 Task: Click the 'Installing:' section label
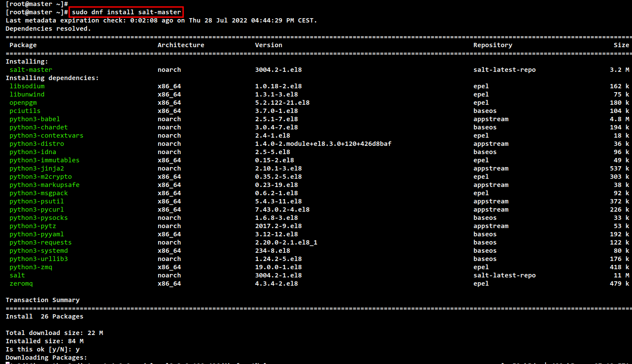point(27,61)
